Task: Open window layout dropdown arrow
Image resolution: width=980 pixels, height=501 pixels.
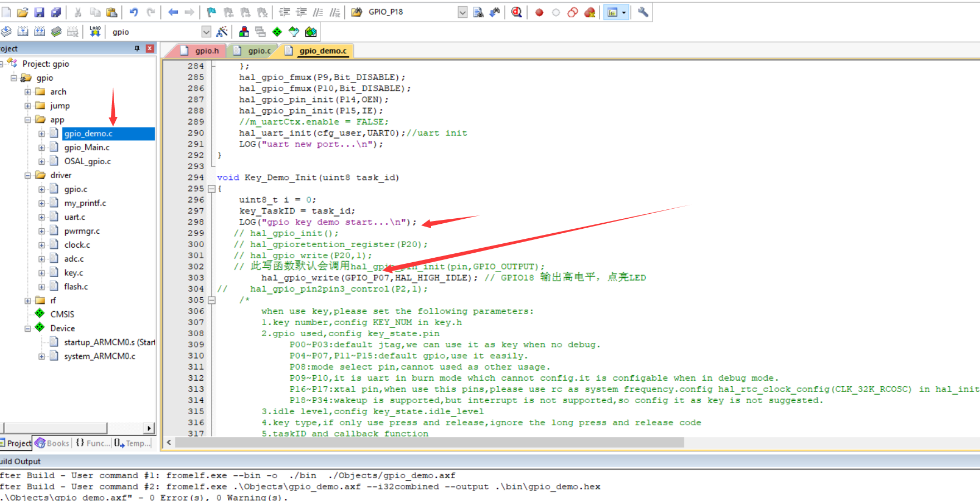Action: click(624, 12)
